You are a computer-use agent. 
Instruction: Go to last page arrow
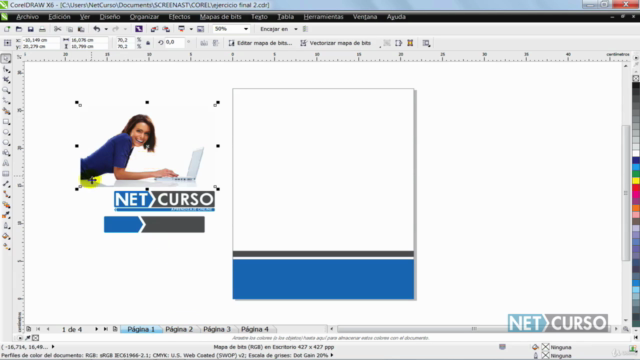pos(106,329)
